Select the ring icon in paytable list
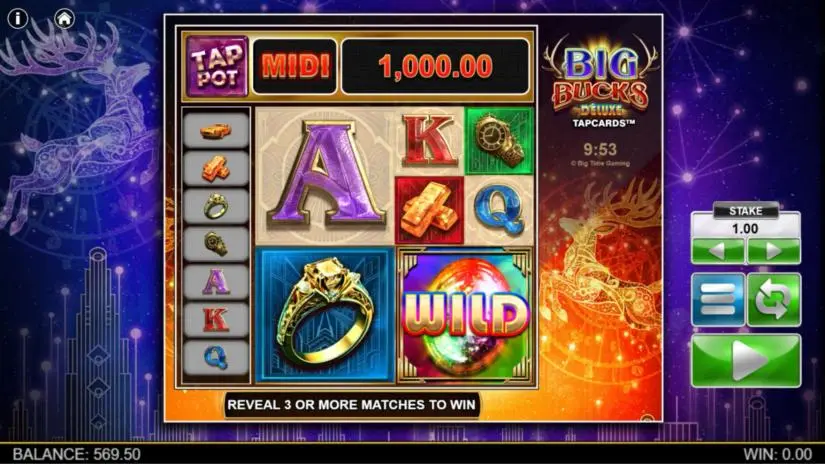Image resolution: width=825 pixels, height=464 pixels. (x=216, y=206)
